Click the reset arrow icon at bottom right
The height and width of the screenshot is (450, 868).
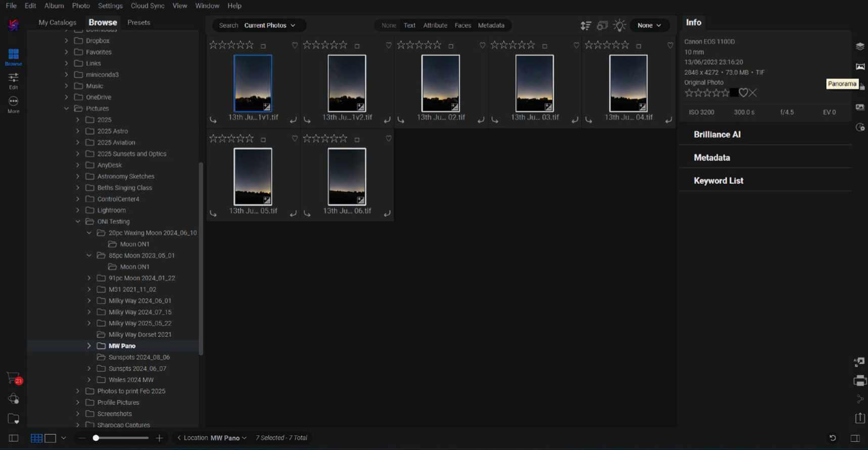point(833,438)
